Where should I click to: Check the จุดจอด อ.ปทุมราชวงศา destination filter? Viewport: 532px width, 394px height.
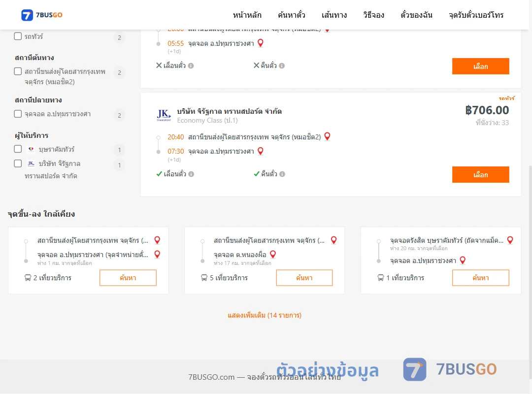click(18, 114)
